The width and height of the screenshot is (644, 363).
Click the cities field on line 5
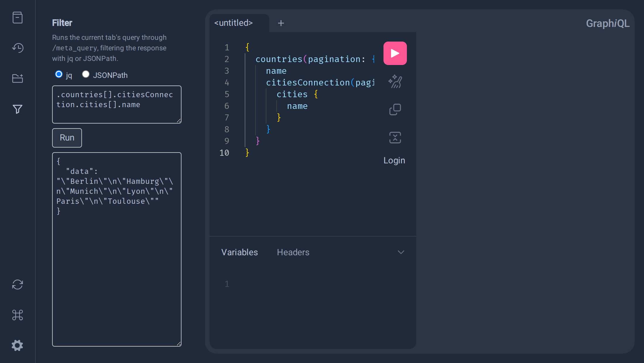coord(292,94)
